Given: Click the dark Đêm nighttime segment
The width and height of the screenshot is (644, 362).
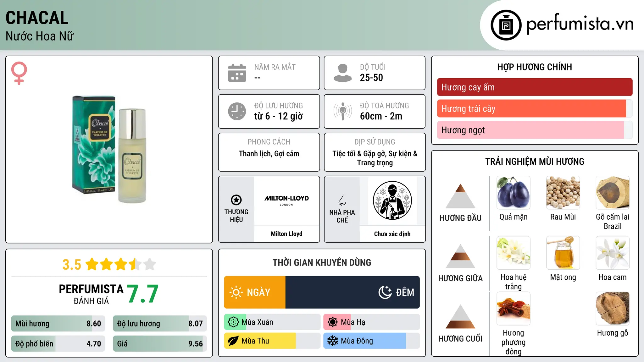Looking at the screenshot, I should pyautogui.click(x=353, y=292).
